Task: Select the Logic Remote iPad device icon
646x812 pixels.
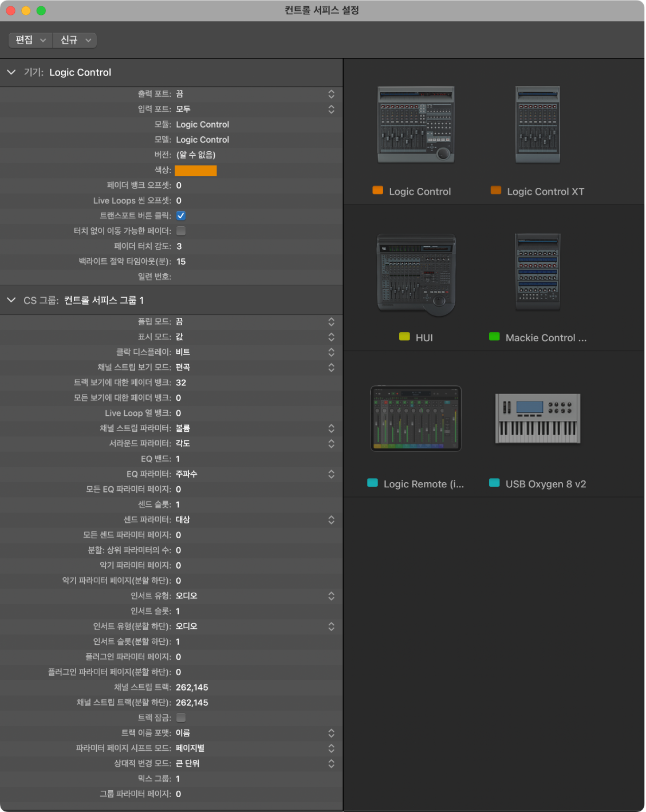Action: (x=416, y=419)
